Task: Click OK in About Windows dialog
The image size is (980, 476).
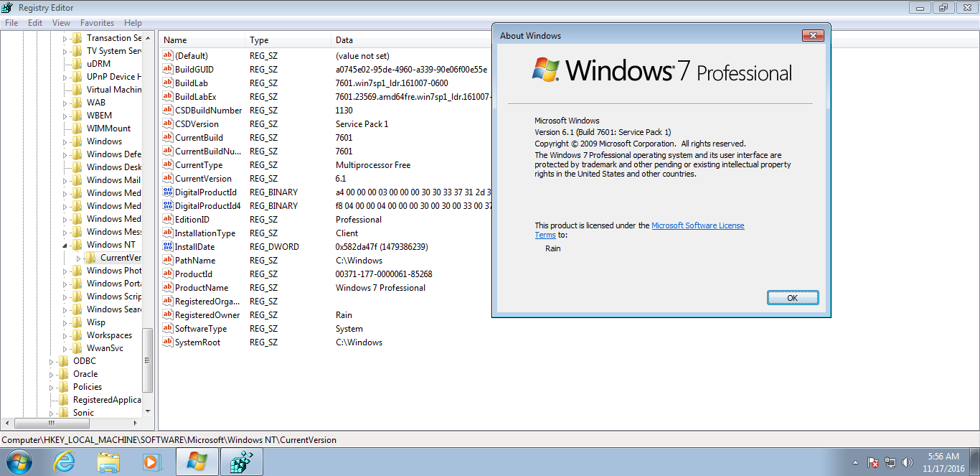Action: pyautogui.click(x=792, y=298)
